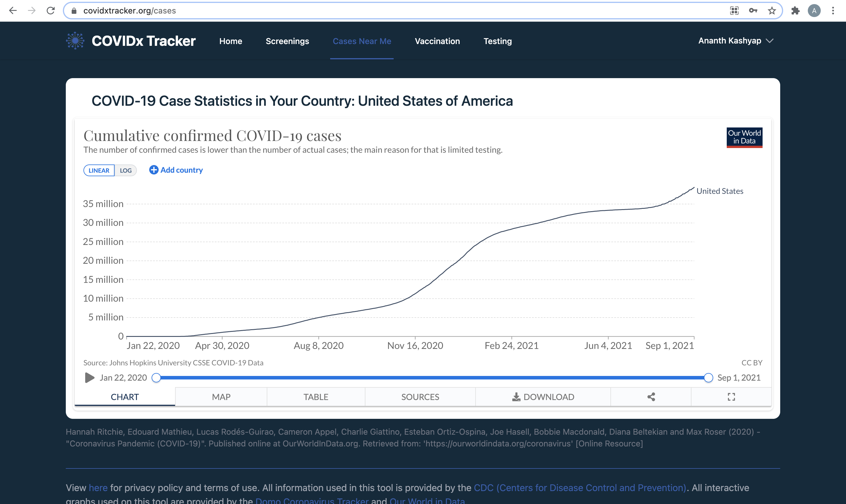Open the TABLE tab
Screen dimensions: 846x504
pos(315,397)
